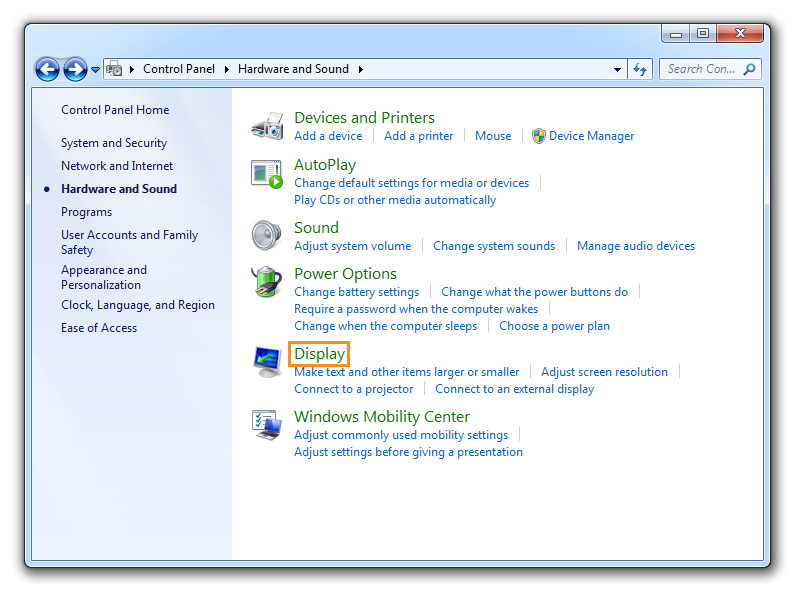
Task: Open Manage audio devices
Action: (636, 246)
